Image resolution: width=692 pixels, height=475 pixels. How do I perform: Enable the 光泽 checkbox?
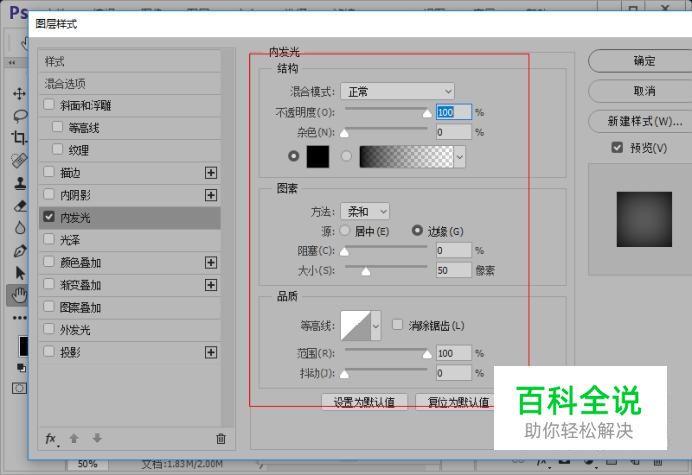(x=49, y=239)
